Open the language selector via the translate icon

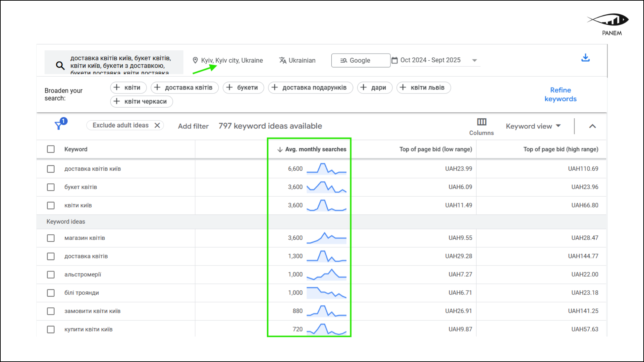click(282, 60)
